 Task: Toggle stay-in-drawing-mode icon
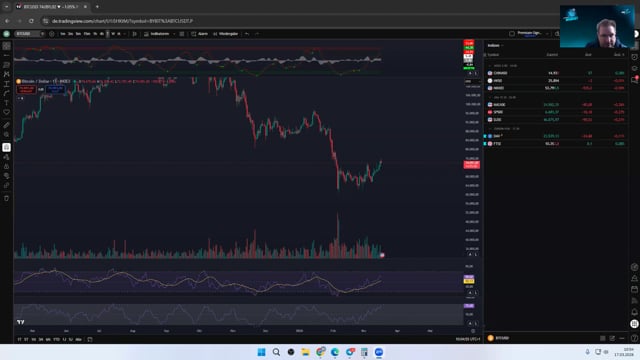pyautogui.click(x=7, y=157)
